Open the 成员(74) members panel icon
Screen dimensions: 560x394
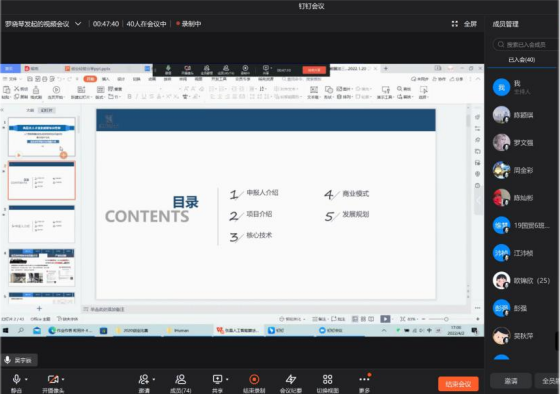click(180, 379)
